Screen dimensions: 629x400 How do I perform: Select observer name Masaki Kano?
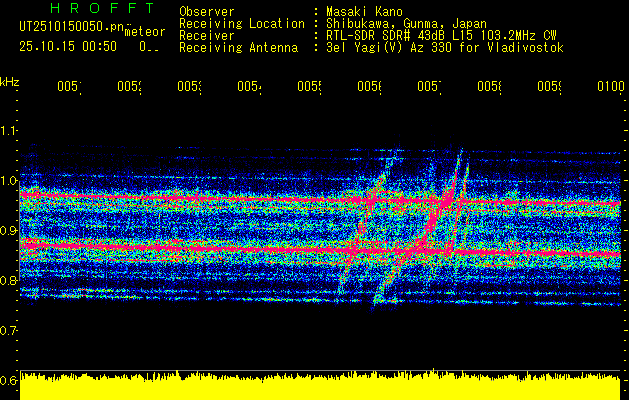tap(364, 11)
